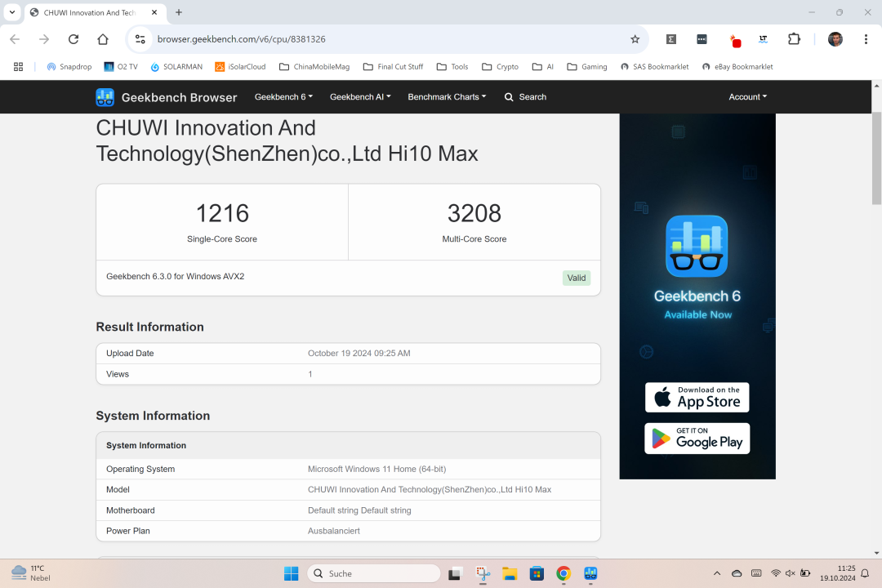Open the Geekbench app from the taskbar

coord(590,573)
